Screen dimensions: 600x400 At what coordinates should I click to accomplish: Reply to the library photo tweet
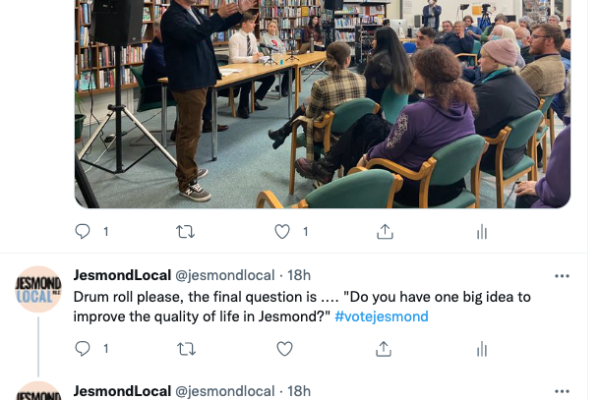pyautogui.click(x=83, y=232)
